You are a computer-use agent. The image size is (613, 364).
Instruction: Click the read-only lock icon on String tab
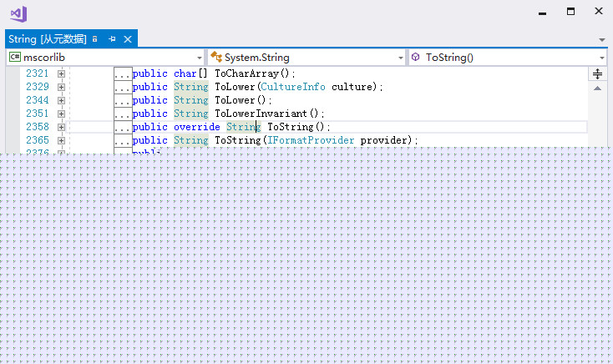click(96, 39)
